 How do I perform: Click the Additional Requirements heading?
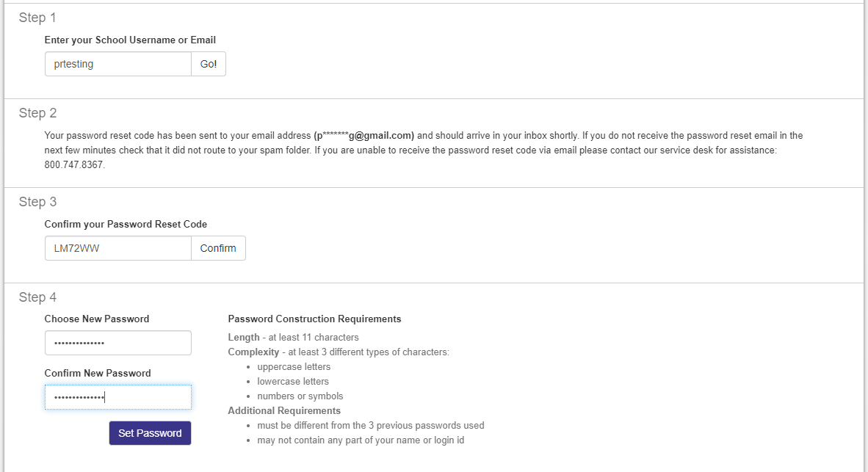tap(284, 410)
